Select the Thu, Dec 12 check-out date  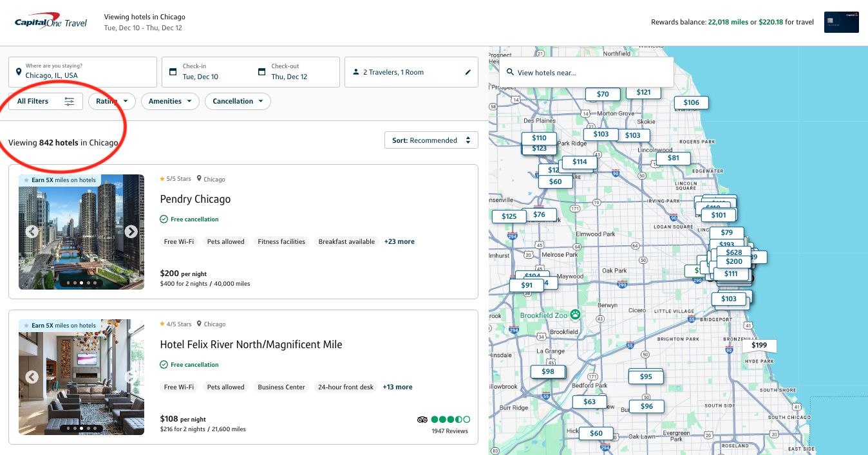(x=289, y=77)
